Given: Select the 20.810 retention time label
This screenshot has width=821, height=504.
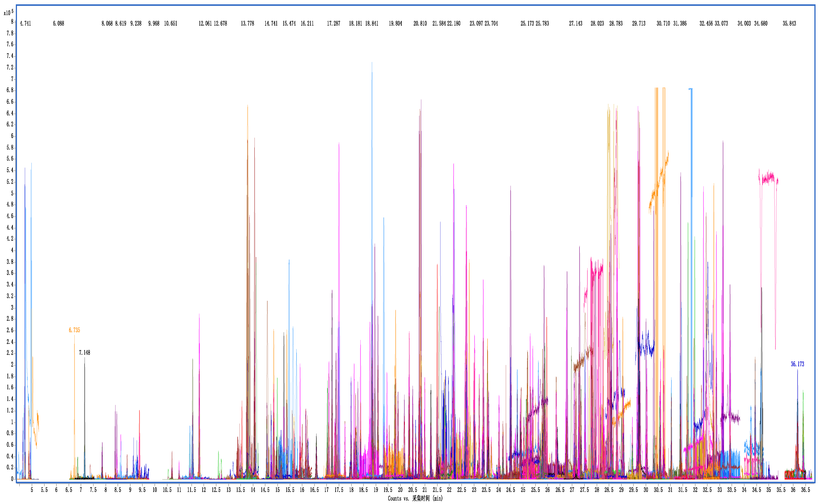Looking at the screenshot, I should pyautogui.click(x=420, y=23).
